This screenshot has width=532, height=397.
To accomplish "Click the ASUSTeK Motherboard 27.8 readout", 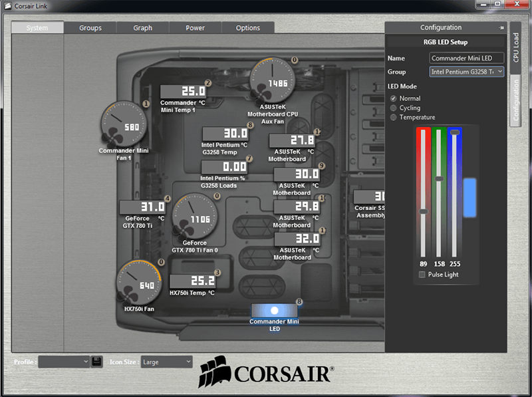I will [292, 140].
